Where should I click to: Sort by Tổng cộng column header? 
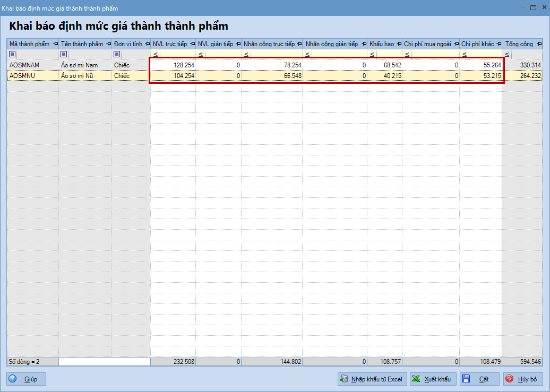pyautogui.click(x=519, y=44)
